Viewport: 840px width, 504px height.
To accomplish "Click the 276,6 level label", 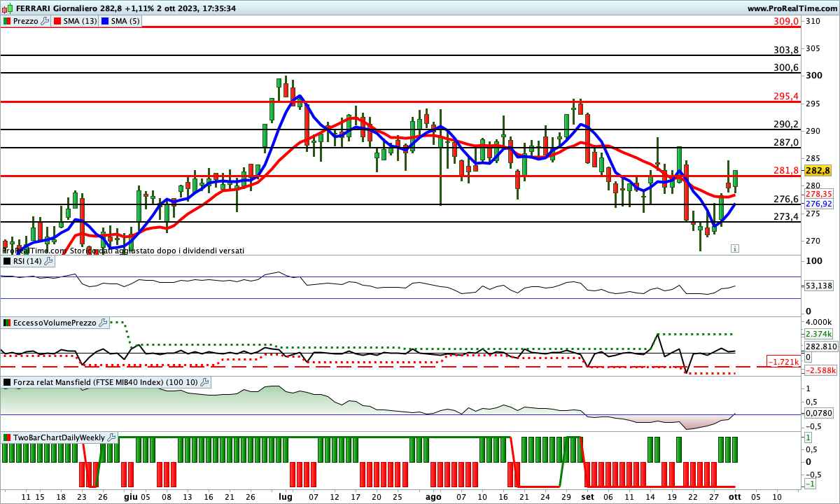I will click(787, 199).
